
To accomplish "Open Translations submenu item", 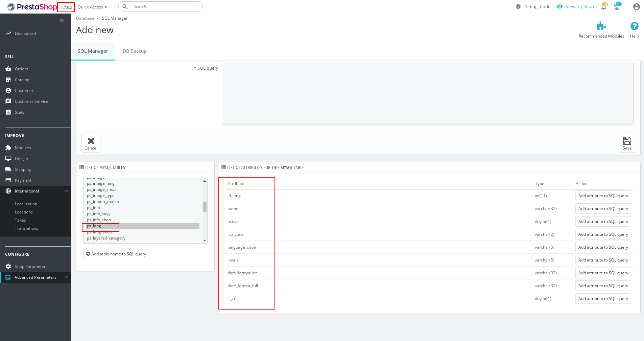I will [x=26, y=228].
